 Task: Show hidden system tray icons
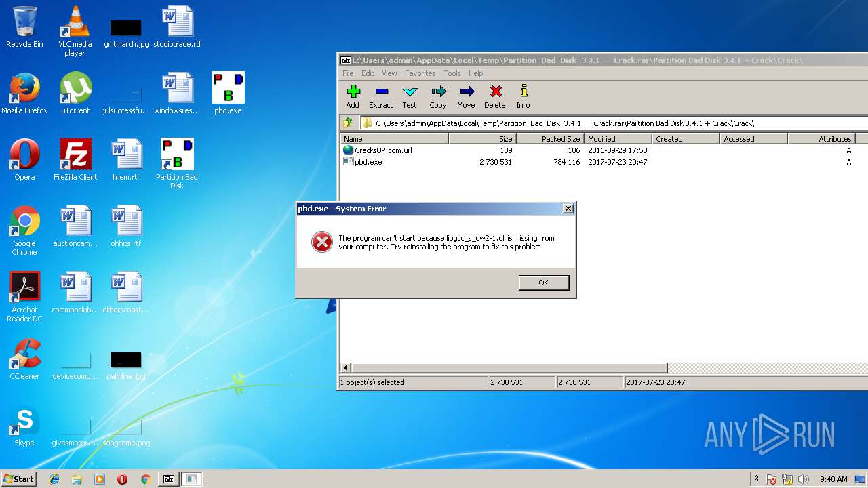[x=756, y=479]
